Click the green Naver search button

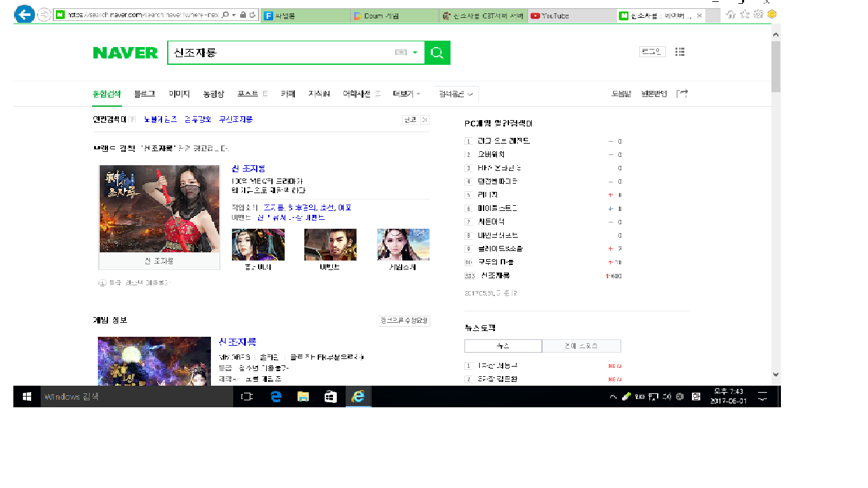(437, 53)
